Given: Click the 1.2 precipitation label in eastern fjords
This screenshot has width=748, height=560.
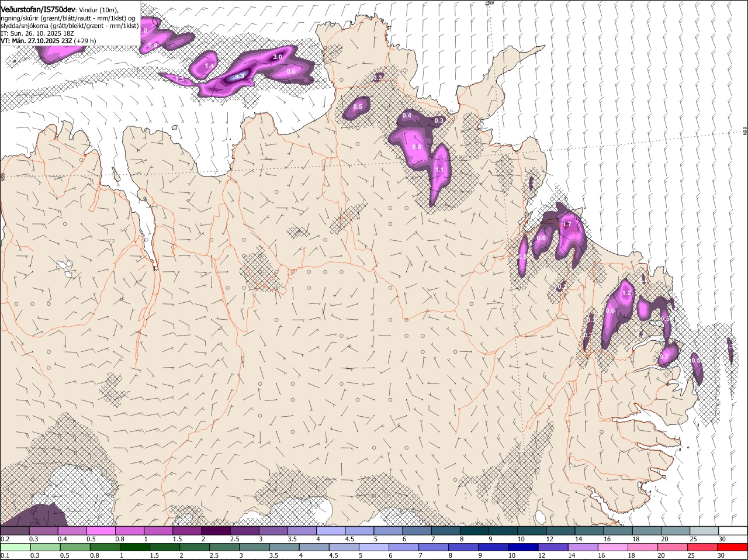Looking at the screenshot, I should tap(626, 293).
